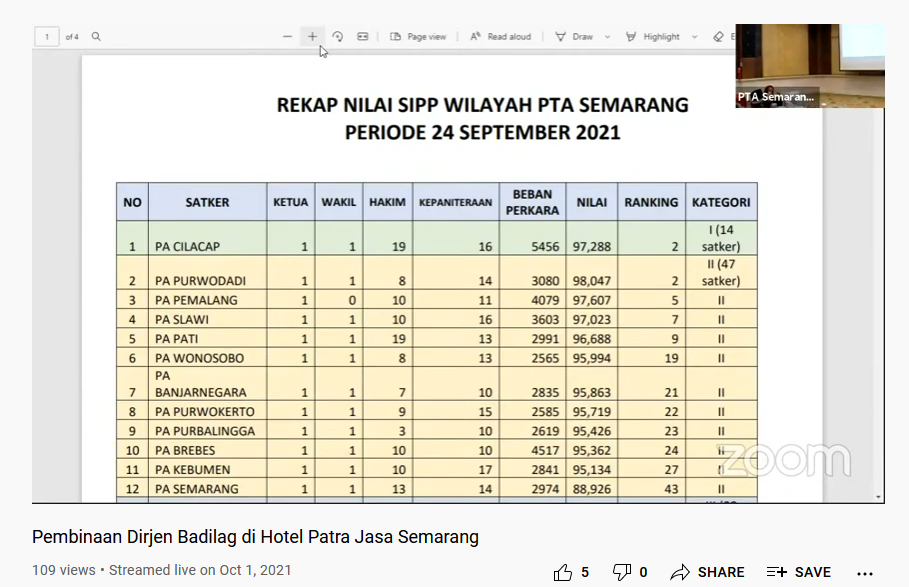Image resolution: width=909 pixels, height=587 pixels.
Task: Select the eraser tool icon
Action: point(718,37)
